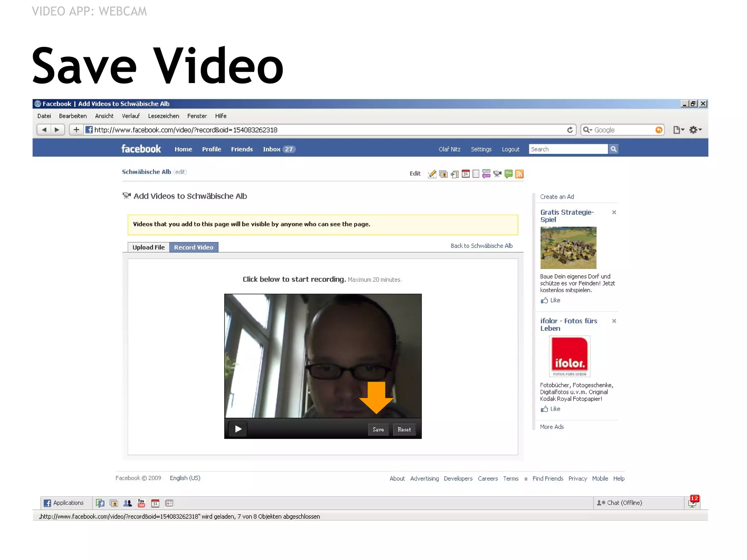This screenshot has height=560, width=747.
Task: Open the Ansicht menu
Action: click(104, 116)
